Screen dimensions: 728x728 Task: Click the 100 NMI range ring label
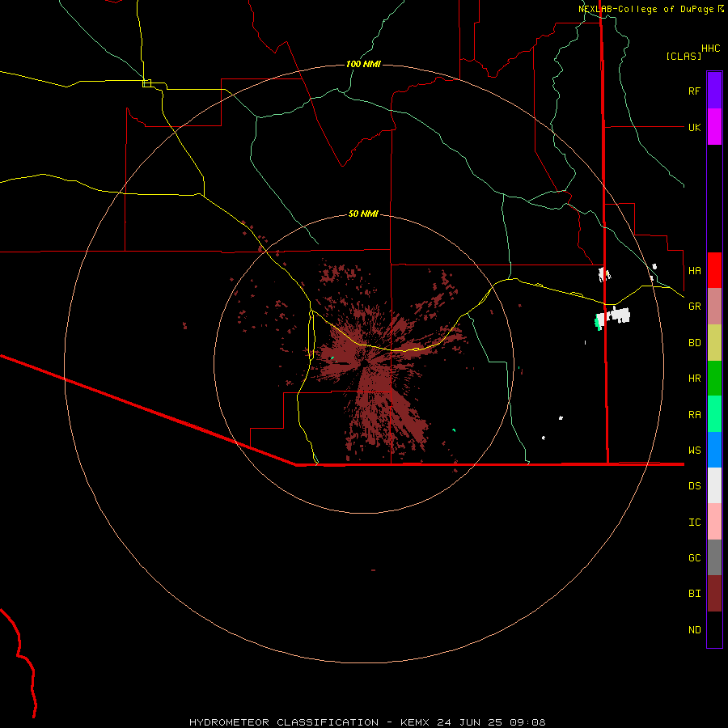pos(363,64)
